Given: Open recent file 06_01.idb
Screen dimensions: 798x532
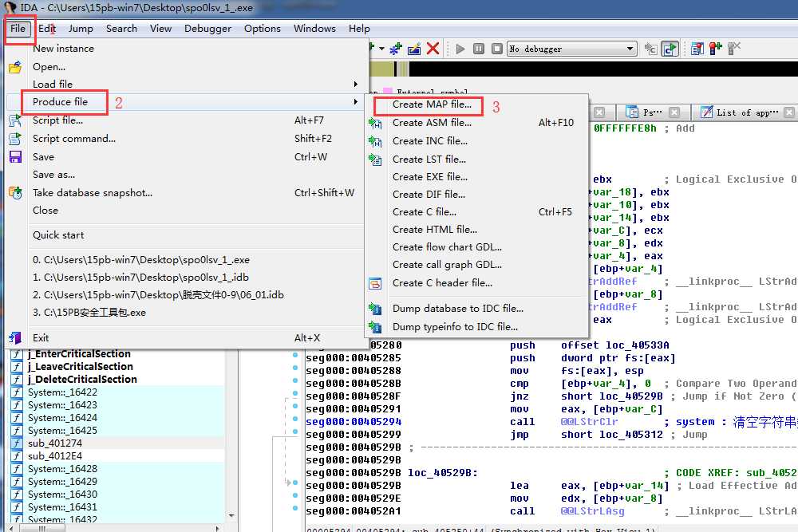Looking at the screenshot, I should coord(184,295).
